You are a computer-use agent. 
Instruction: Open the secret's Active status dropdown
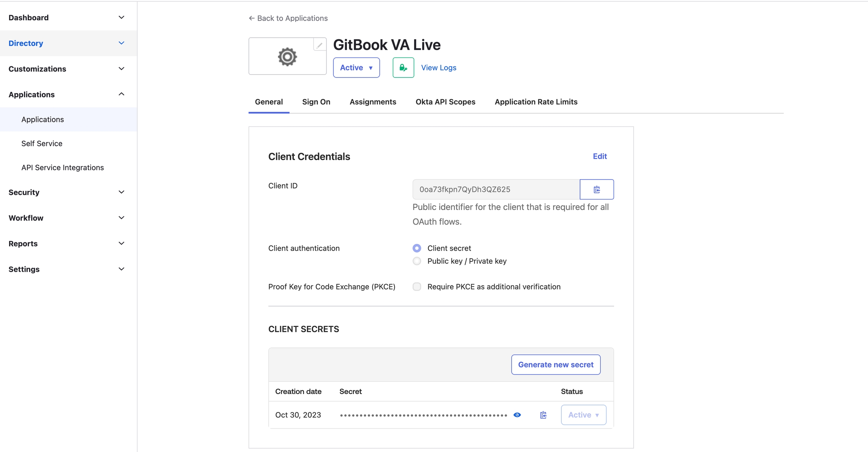click(x=583, y=415)
